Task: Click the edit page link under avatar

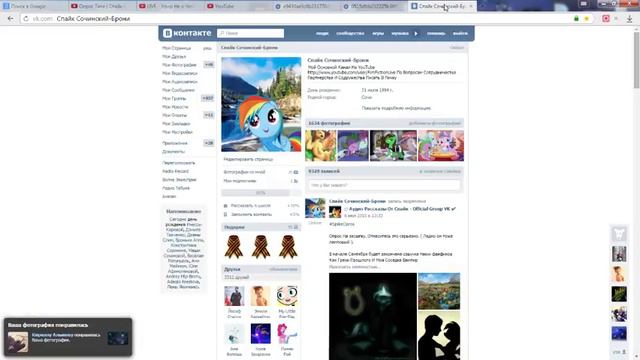Action: click(x=248, y=159)
